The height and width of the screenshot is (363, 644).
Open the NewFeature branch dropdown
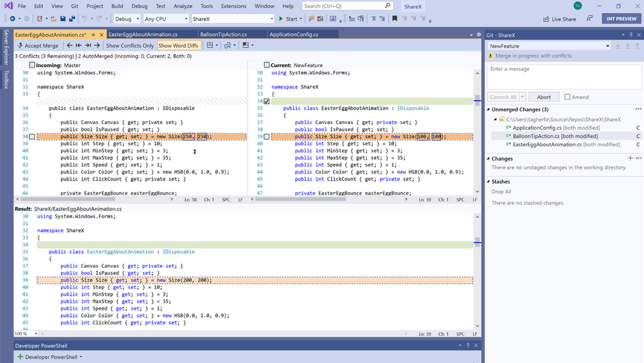[549, 46]
